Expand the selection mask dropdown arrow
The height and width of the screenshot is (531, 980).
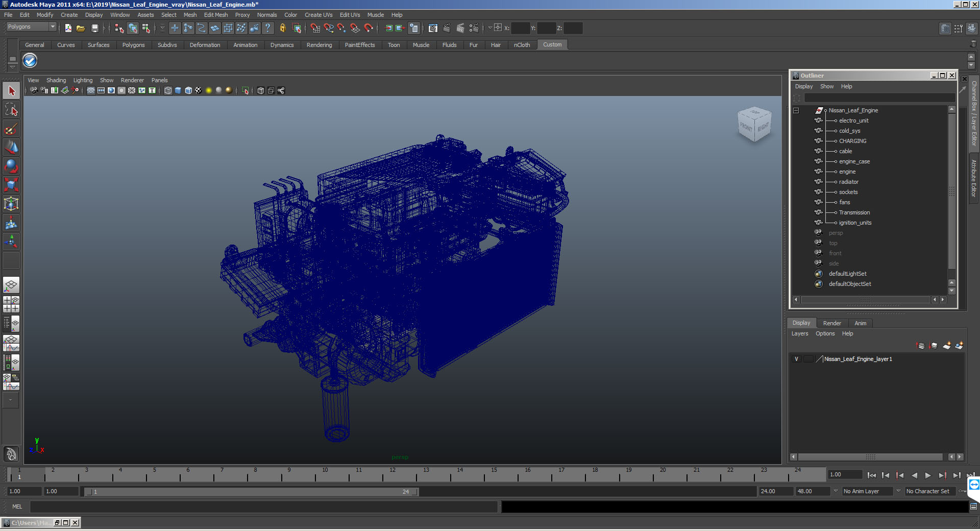163,28
